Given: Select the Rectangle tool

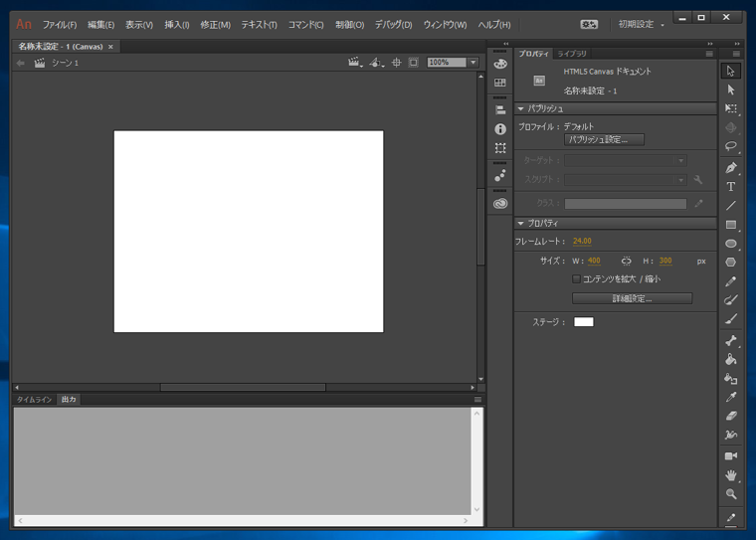Looking at the screenshot, I should (x=731, y=225).
